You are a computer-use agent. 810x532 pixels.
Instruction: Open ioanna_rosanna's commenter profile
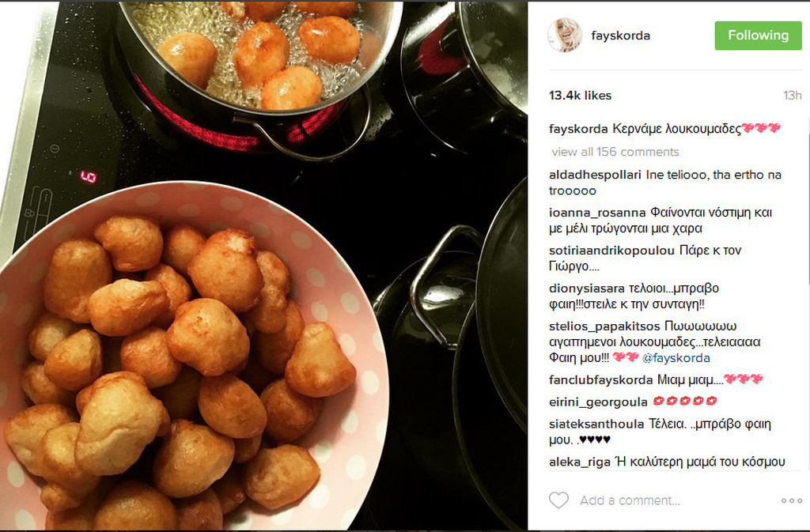(597, 213)
